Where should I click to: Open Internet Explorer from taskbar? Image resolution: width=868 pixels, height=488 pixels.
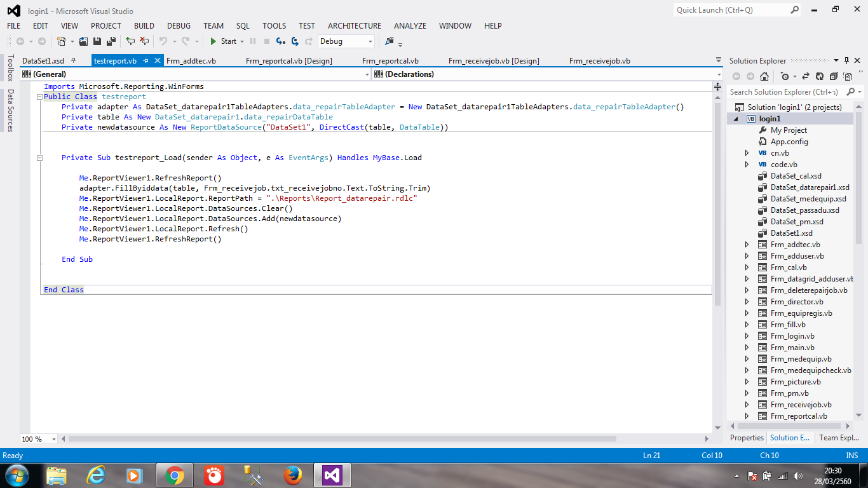tap(96, 475)
